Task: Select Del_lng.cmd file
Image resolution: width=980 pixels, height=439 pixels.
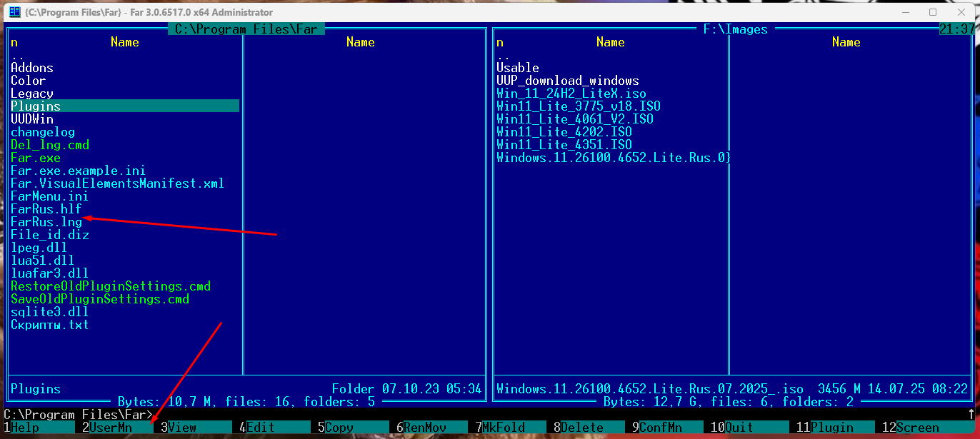Action: coord(50,145)
